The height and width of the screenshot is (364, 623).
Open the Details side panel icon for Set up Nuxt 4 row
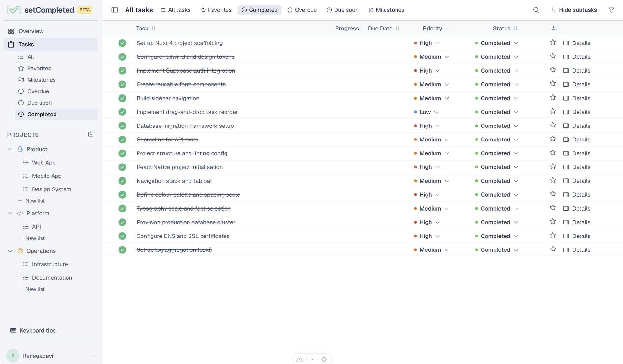[x=567, y=43]
